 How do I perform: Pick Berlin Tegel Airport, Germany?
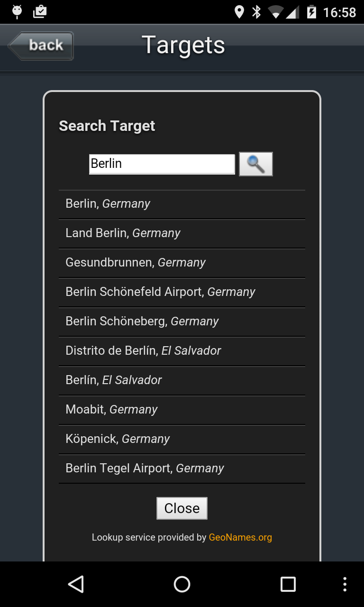182,469
